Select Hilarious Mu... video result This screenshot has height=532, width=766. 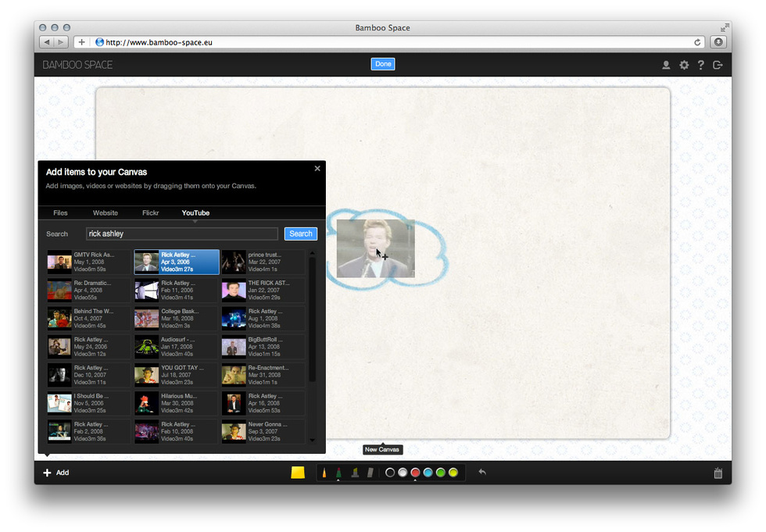177,404
